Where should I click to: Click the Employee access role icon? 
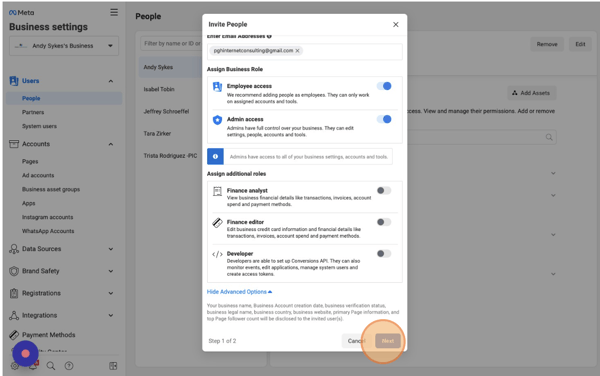click(217, 87)
